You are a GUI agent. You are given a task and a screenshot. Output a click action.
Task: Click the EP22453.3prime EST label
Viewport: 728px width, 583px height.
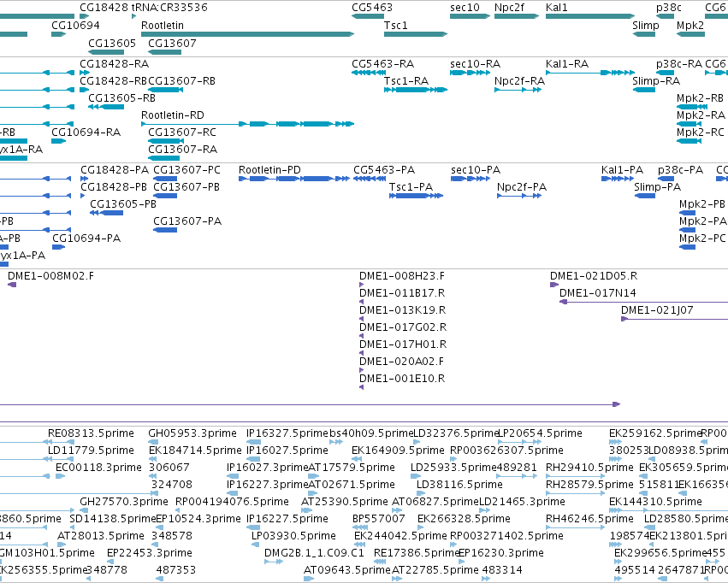(150, 553)
